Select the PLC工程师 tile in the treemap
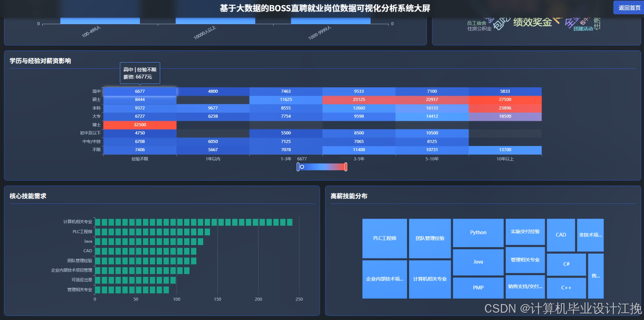The image size is (644, 320). [x=385, y=238]
